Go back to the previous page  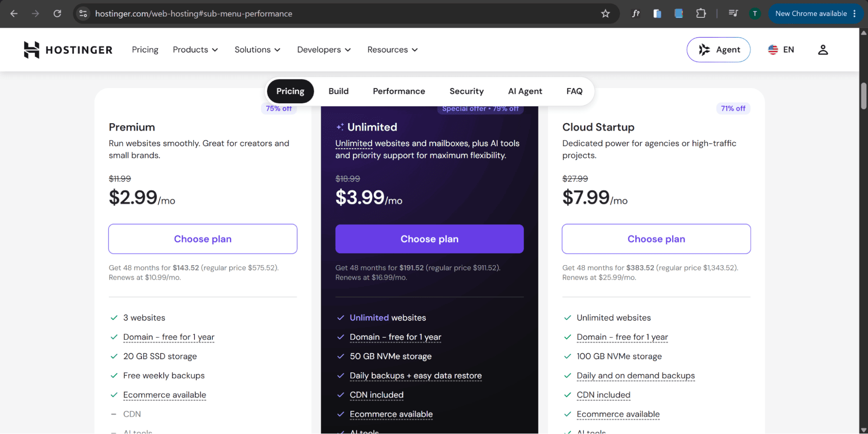[14, 13]
